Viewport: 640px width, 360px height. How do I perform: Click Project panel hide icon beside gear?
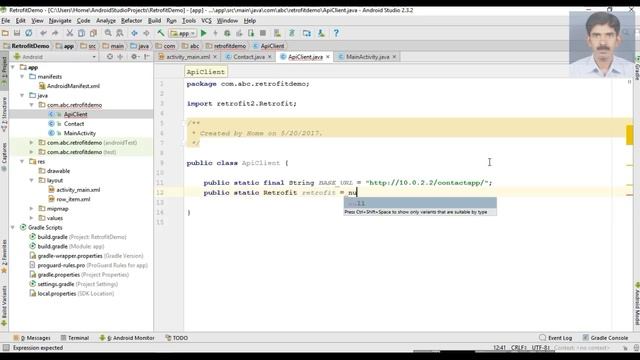[147, 57]
